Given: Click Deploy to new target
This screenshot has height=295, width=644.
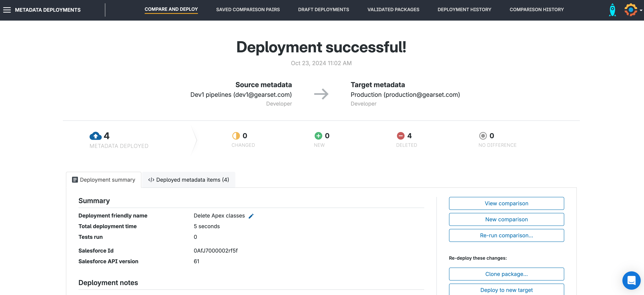Looking at the screenshot, I should (x=506, y=290).
